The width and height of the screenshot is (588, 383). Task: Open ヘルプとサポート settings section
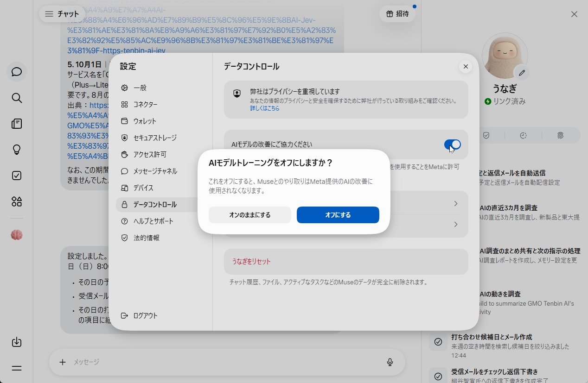click(160, 221)
